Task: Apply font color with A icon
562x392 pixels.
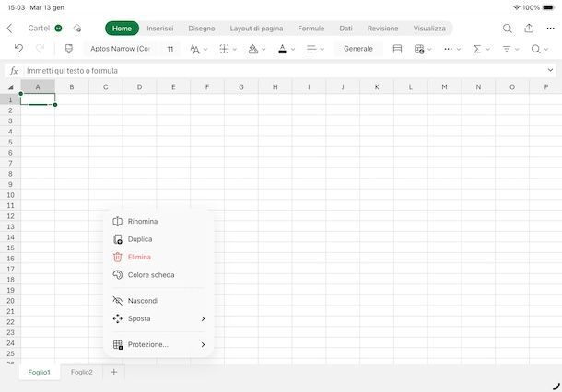Action: pyautogui.click(x=283, y=49)
